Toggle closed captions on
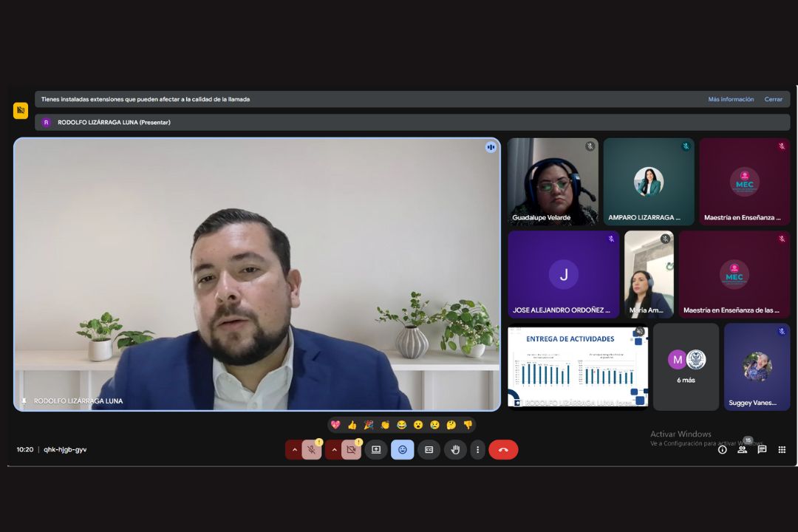This screenshot has height=532, width=798. [429, 449]
